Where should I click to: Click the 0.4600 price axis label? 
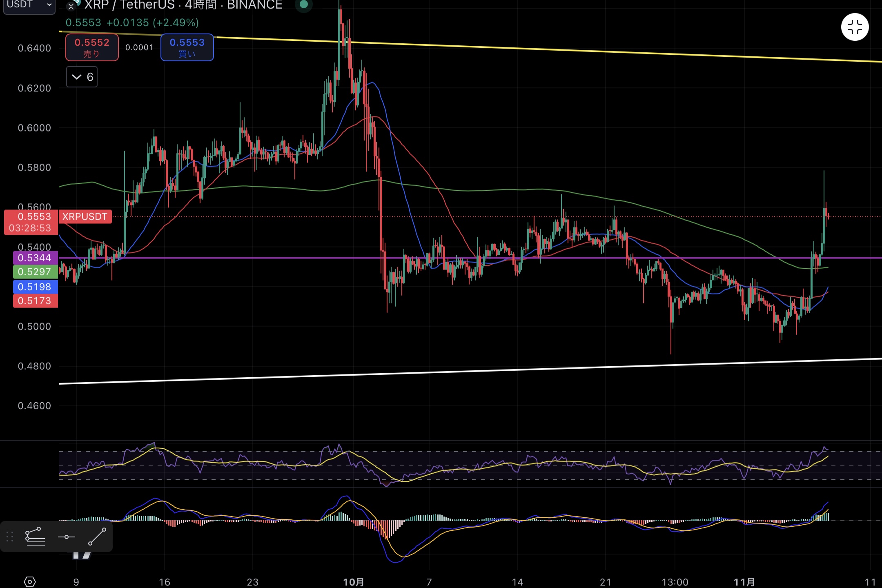(x=35, y=405)
